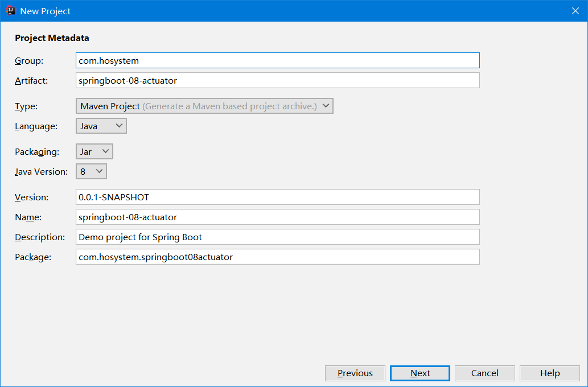Screen dimensions: 588x387
Task: Proceed with the Next button
Action: tap(420, 373)
